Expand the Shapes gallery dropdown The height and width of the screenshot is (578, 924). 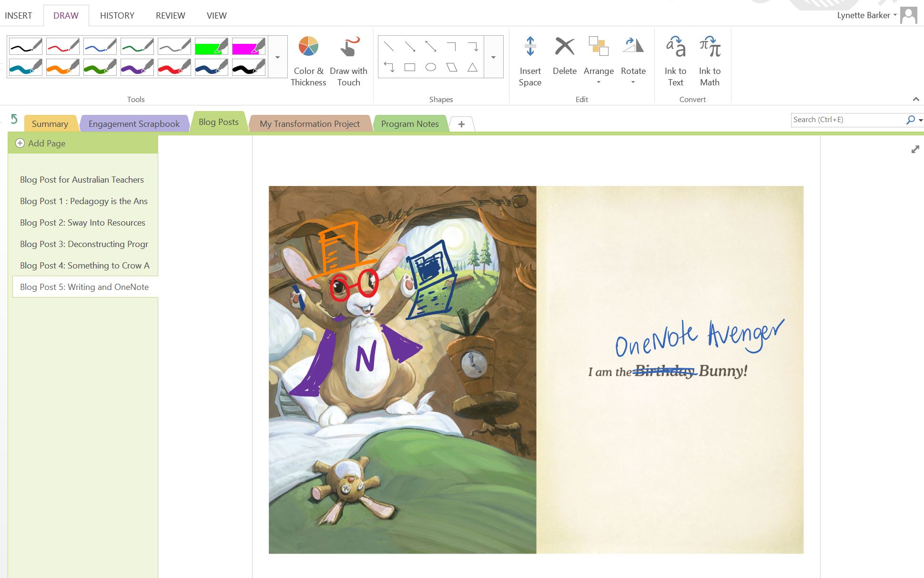coord(494,57)
